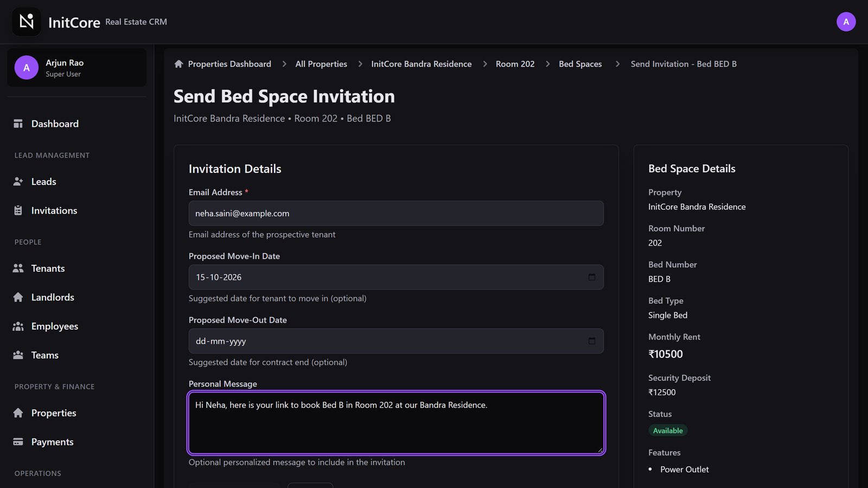868x488 pixels.
Task: Click the Available status badge
Action: coord(668,431)
